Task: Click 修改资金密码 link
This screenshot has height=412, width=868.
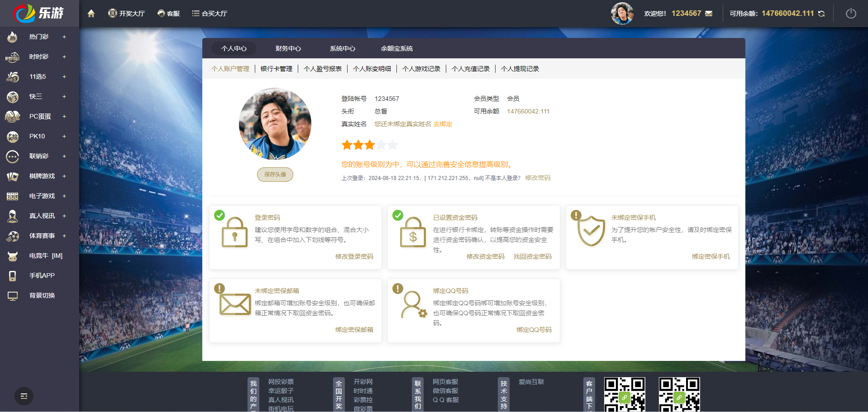Action: (486, 256)
